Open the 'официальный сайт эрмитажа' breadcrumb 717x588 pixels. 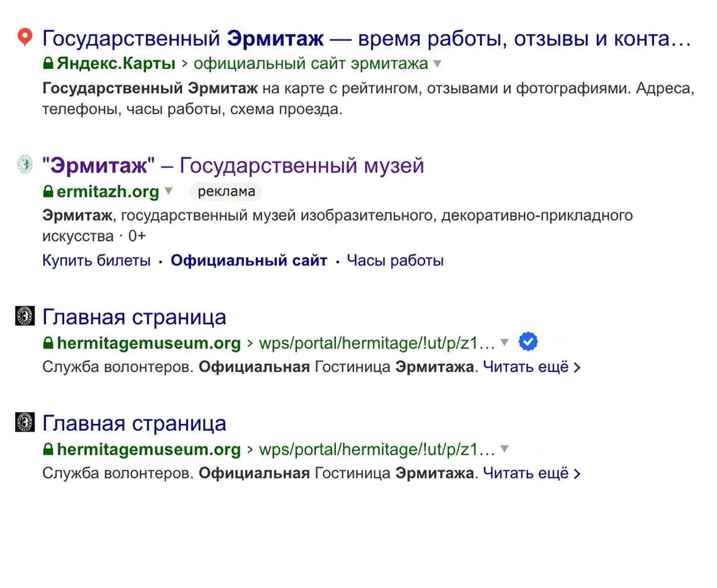311,63
